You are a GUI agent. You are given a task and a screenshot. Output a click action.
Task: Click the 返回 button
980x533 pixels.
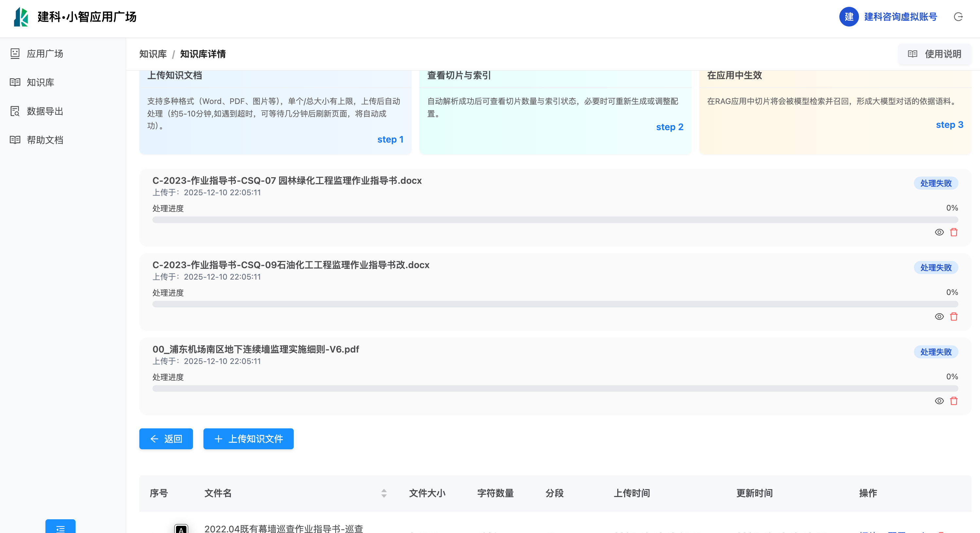click(166, 438)
